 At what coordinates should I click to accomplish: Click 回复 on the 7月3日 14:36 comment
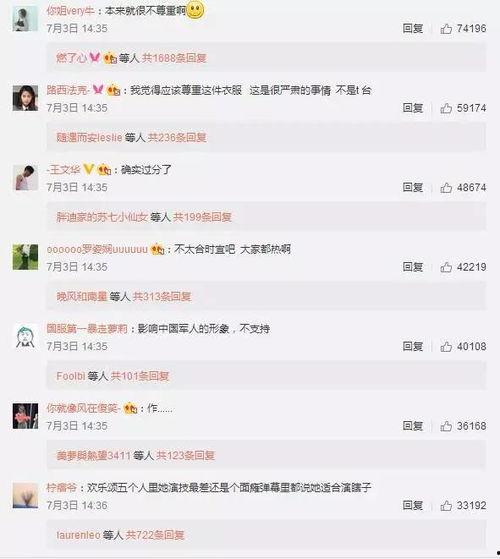click(x=413, y=506)
